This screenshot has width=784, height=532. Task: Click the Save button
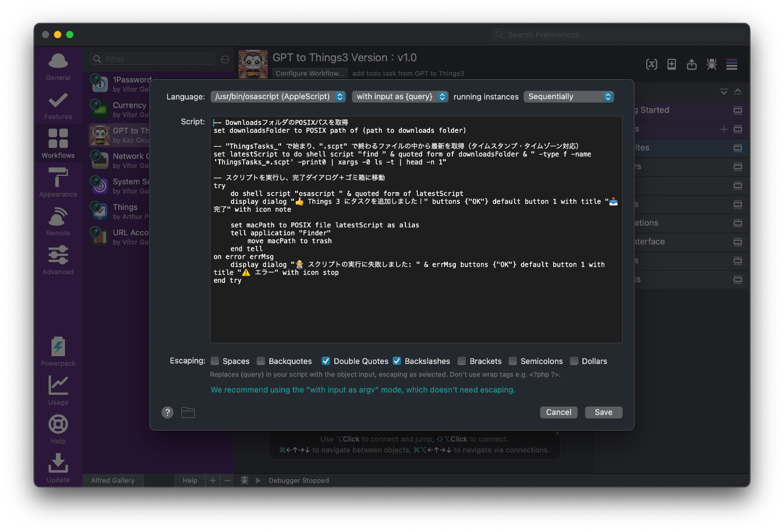pos(604,413)
